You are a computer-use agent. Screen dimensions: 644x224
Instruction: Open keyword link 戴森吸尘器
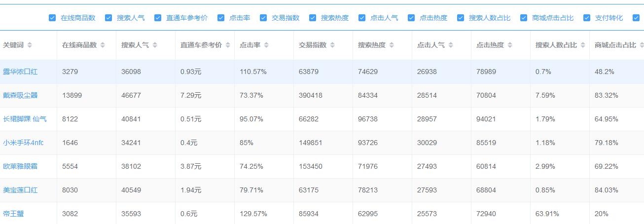point(20,95)
